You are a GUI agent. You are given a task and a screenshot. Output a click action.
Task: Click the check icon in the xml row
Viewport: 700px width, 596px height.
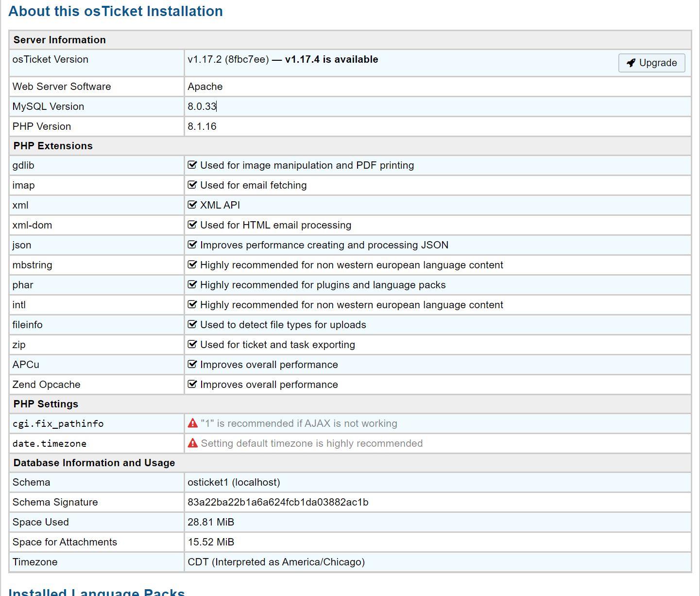tap(192, 205)
